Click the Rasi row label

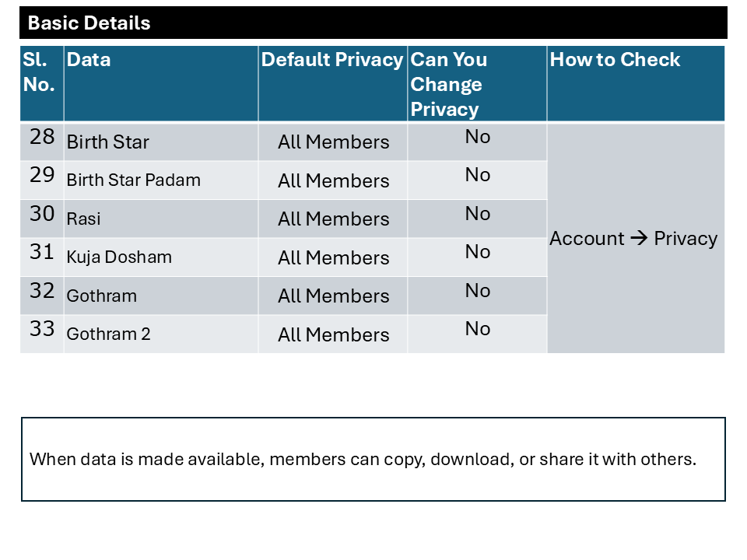(x=84, y=219)
